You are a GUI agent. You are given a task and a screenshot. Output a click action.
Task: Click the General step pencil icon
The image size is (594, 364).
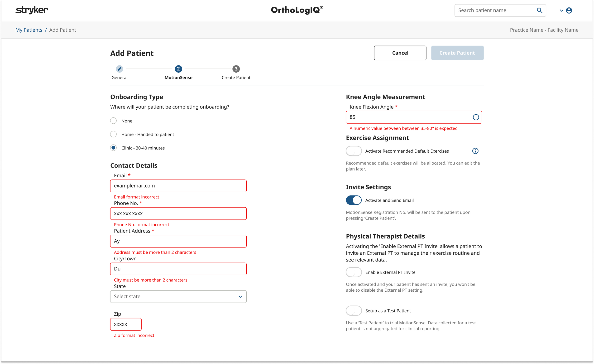[x=119, y=69]
